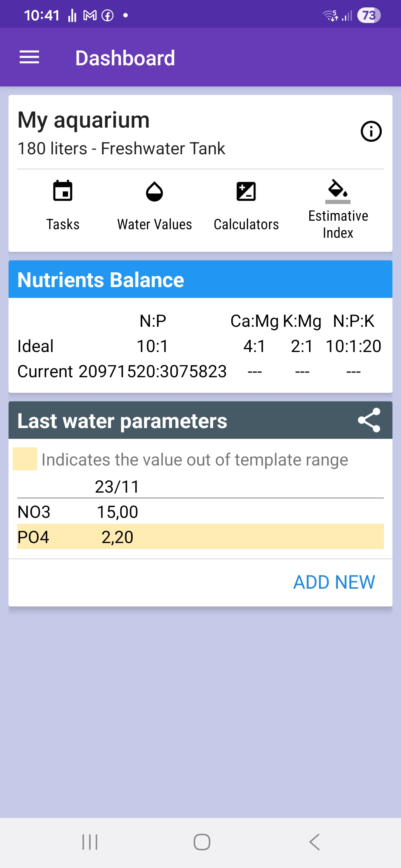Tap the Last water parameters header
The width and height of the screenshot is (401, 868).
pos(123,421)
